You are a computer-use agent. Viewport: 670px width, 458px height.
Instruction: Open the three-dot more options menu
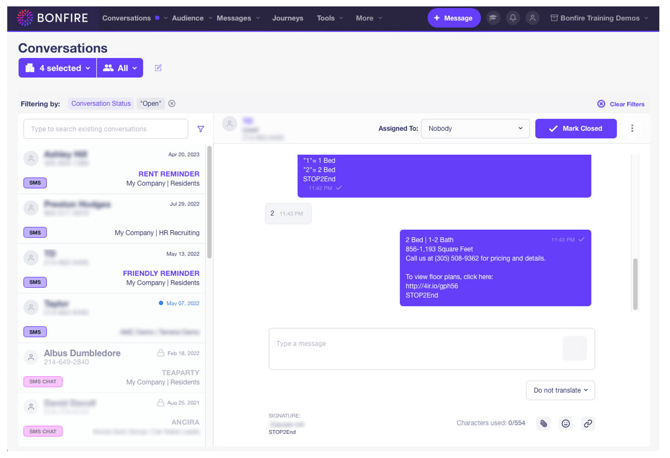point(632,128)
